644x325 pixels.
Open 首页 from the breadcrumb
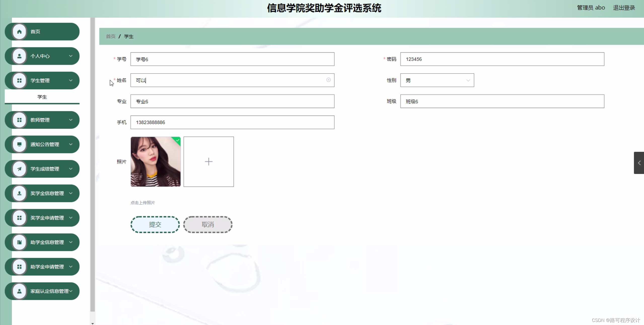(x=111, y=36)
